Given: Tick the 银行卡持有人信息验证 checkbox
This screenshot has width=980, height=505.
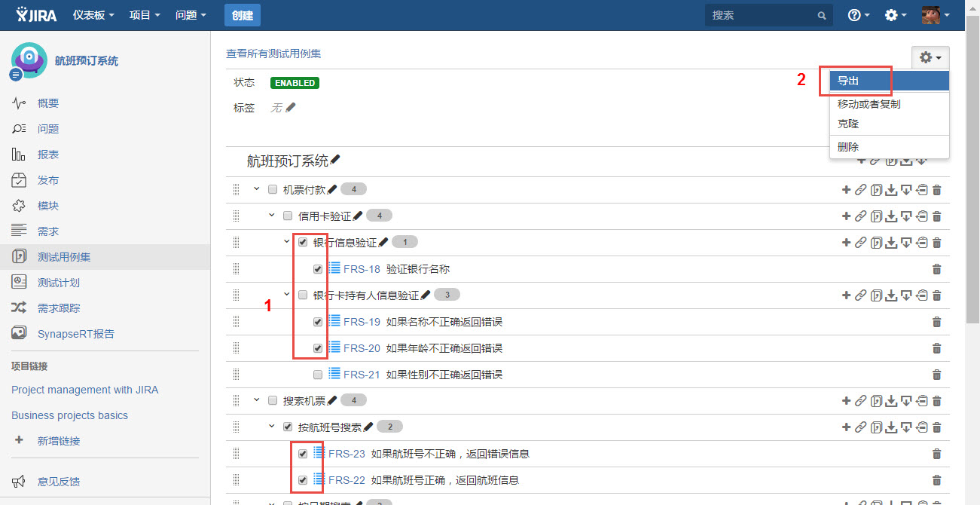Looking at the screenshot, I should pyautogui.click(x=303, y=295).
